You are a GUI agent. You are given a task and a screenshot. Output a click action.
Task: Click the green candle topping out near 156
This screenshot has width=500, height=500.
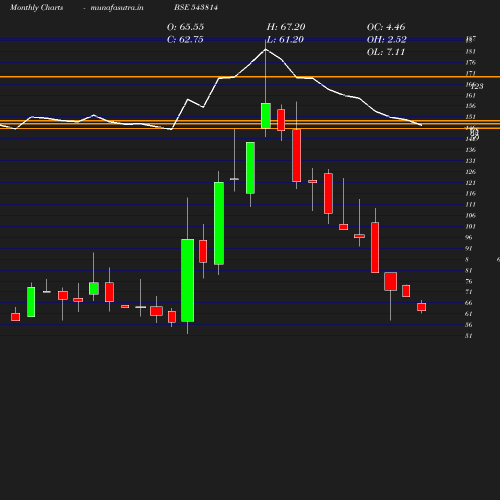click(x=266, y=116)
